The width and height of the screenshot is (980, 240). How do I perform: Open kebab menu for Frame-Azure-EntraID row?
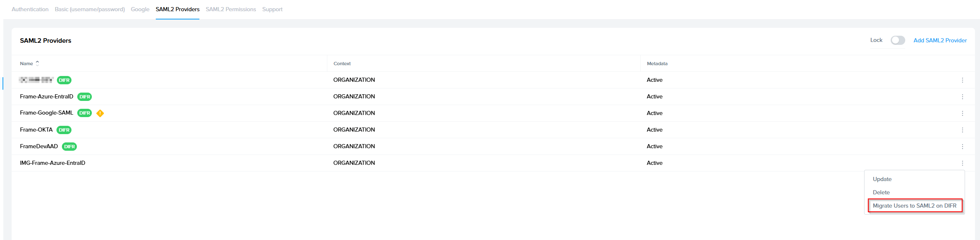pos(962,97)
